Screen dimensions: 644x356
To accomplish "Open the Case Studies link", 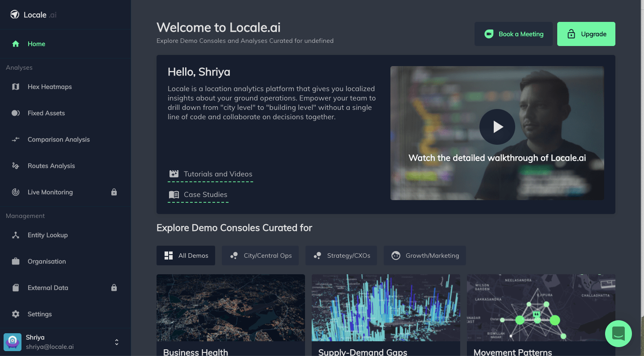I will [198, 195].
